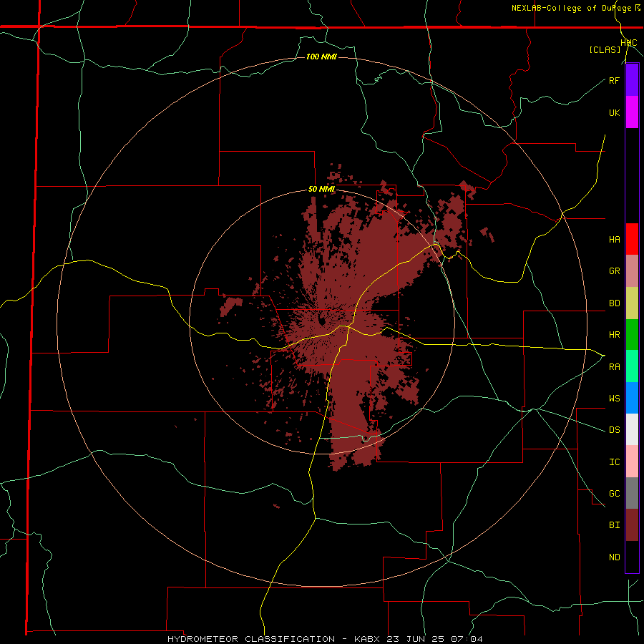Select the IC light pink legend swatch
This screenshot has width=644, height=644.
tap(632, 462)
